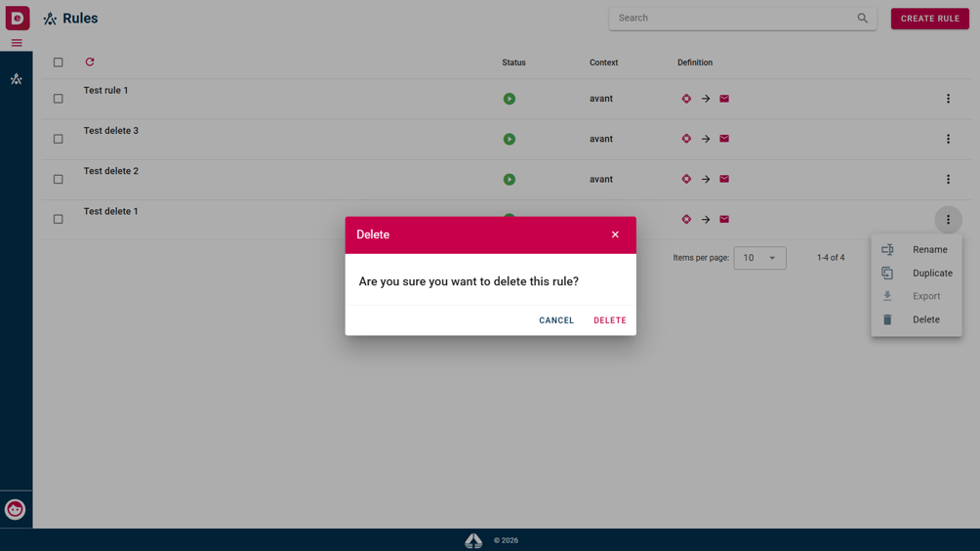Check the box for Test rule 1
980x551 pixels.
coord(59,99)
